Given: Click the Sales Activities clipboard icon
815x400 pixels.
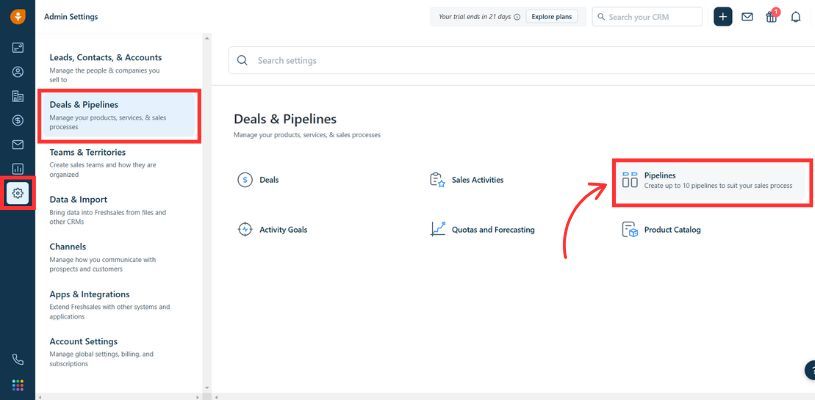Looking at the screenshot, I should coord(437,180).
